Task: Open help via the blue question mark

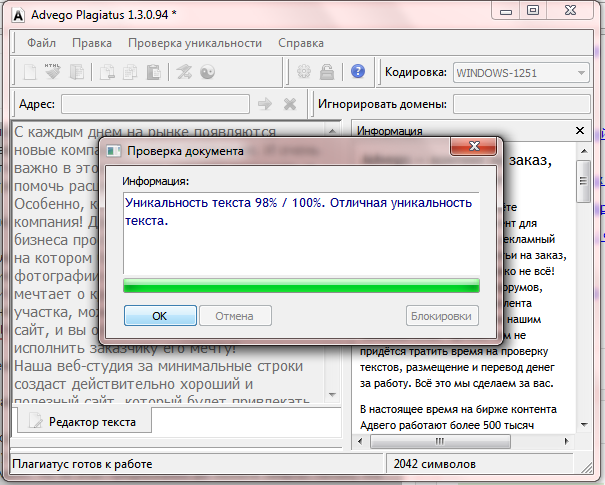Action: [x=358, y=71]
